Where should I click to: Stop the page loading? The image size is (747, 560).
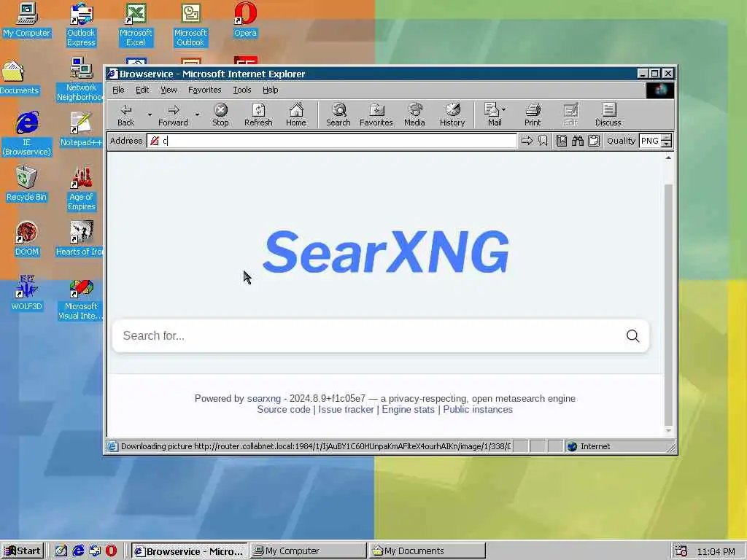220,114
